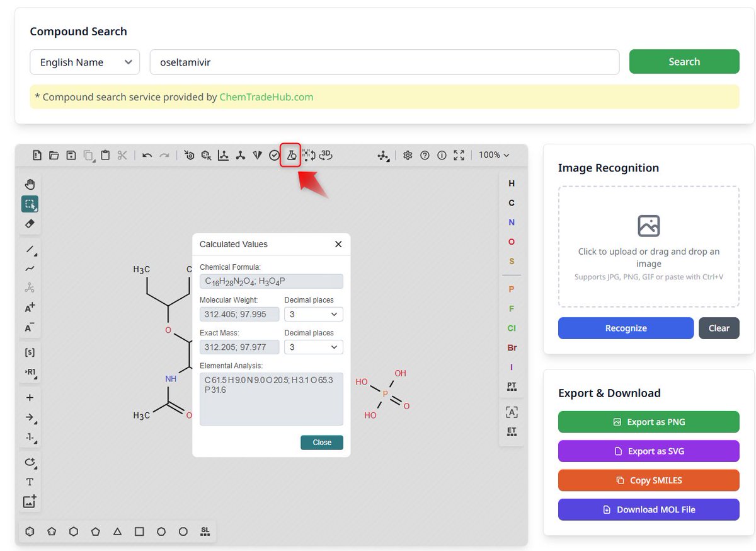The height and width of the screenshot is (551, 756).
Task: Click the About info icon
Action: click(442, 155)
